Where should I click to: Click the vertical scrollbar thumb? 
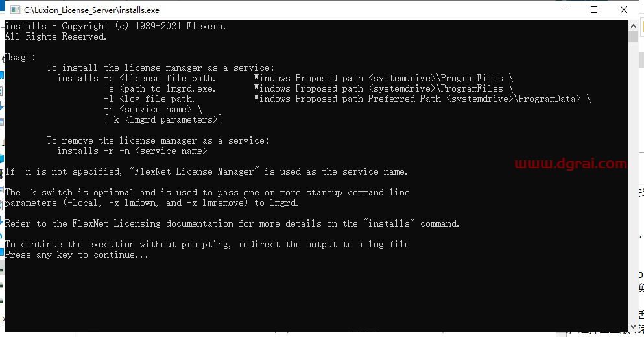[634, 37]
